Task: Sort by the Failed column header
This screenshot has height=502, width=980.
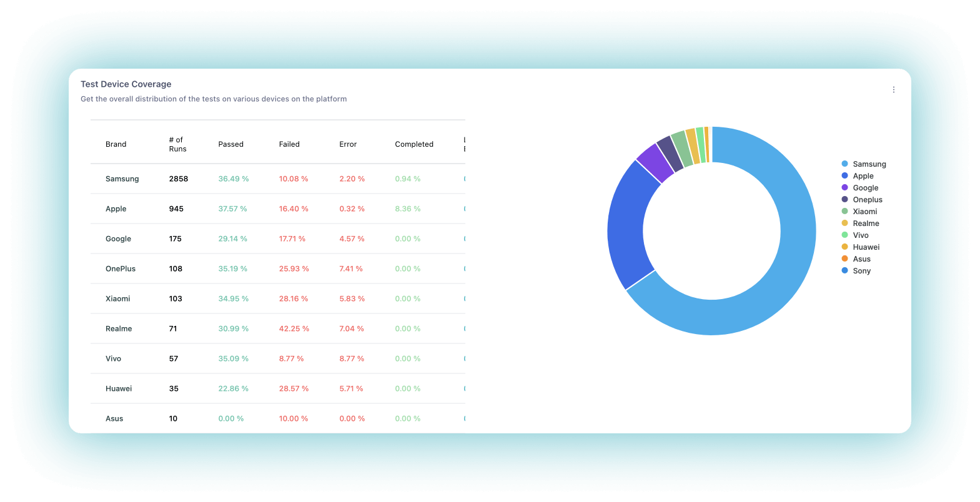Action: coord(289,144)
